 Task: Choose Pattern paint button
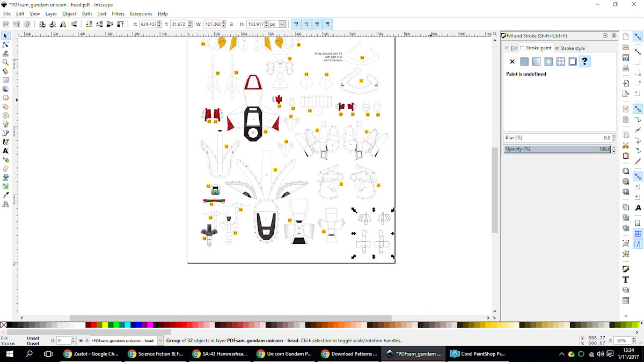click(561, 62)
